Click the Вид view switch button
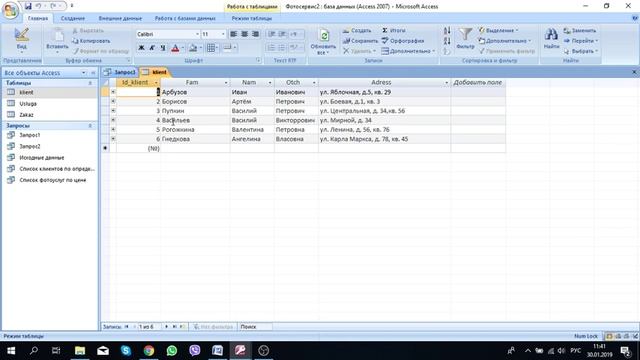This screenshot has height=360, width=640. 22,40
